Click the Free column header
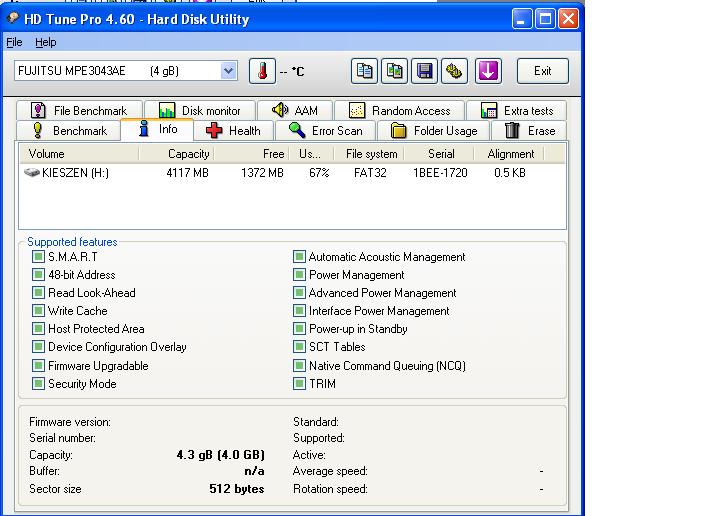Image resolution: width=724 pixels, height=516 pixels. coord(251,154)
